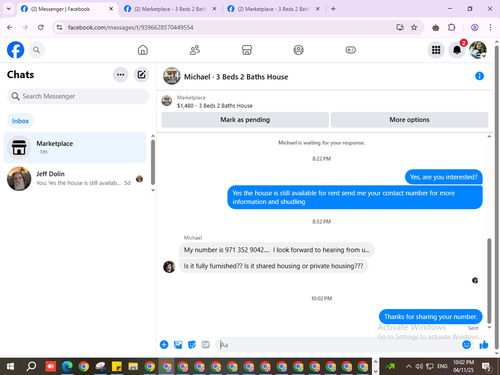The image size is (500, 375).
Task: Click Michael's message containing phone number
Action: [277, 250]
